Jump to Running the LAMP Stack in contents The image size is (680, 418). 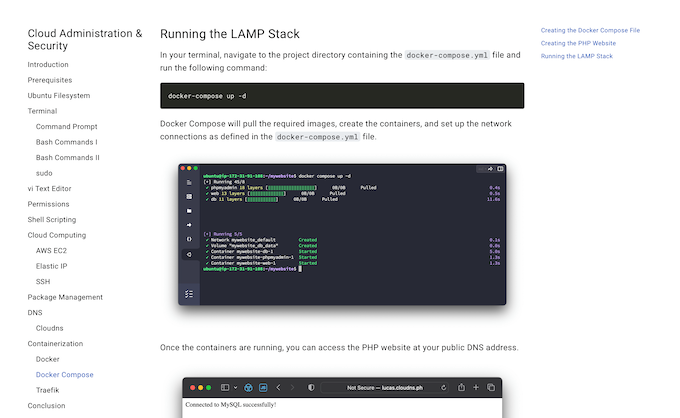pyautogui.click(x=577, y=56)
